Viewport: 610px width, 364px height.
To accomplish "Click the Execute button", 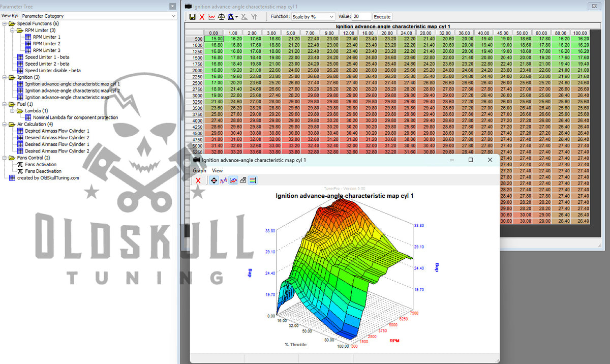I will [382, 17].
